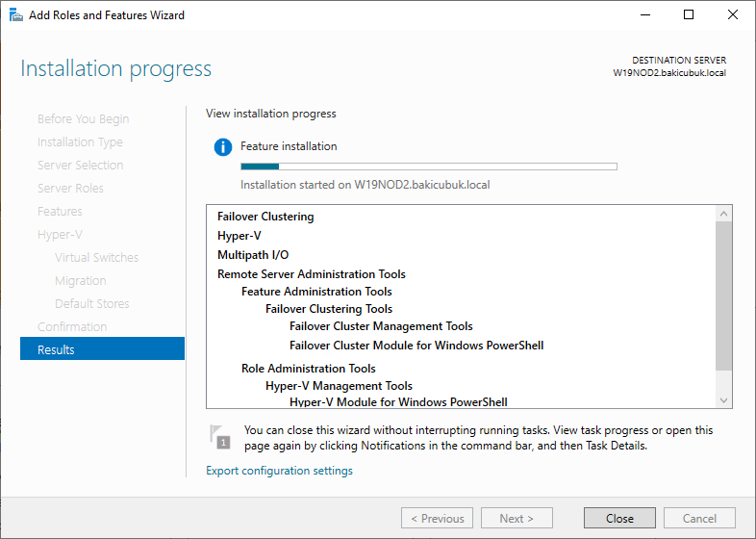The image size is (756, 539).
Task: Click the feature installation progress bar
Action: click(x=428, y=167)
